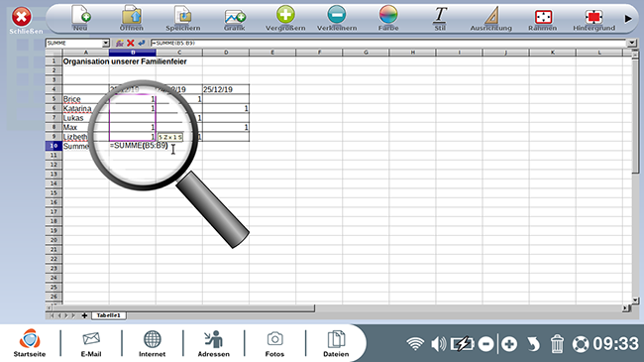Click the cell containing Lukas
This screenshot has height=362, width=644.
pyautogui.click(x=86, y=118)
